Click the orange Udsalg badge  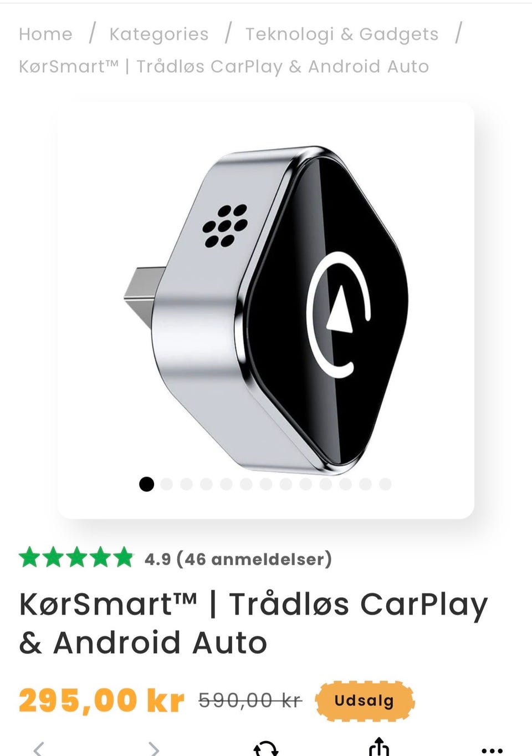pos(365,701)
